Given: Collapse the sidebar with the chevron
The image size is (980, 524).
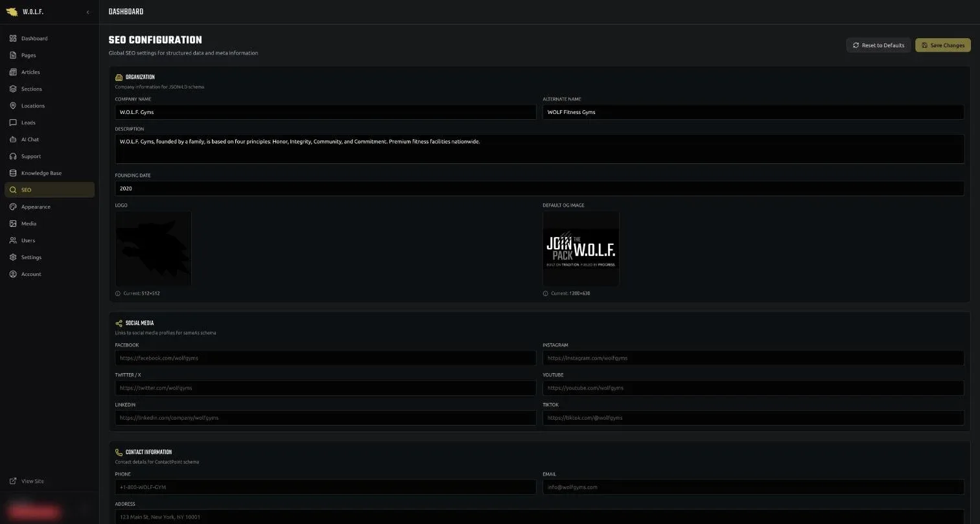Looking at the screenshot, I should point(87,12).
